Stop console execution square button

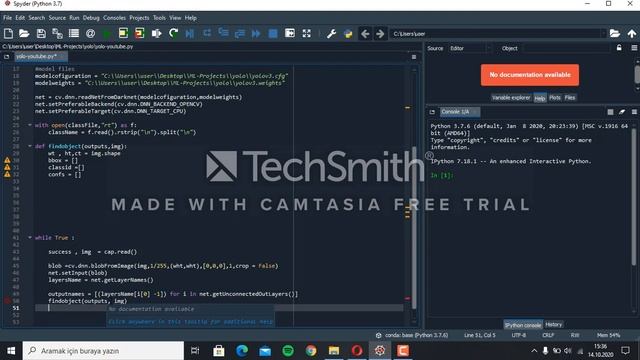click(x=610, y=112)
